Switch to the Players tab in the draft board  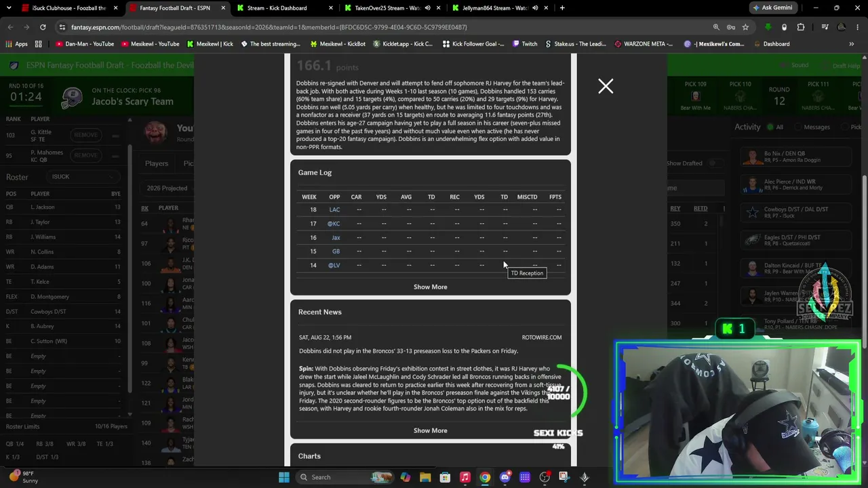[157, 163]
